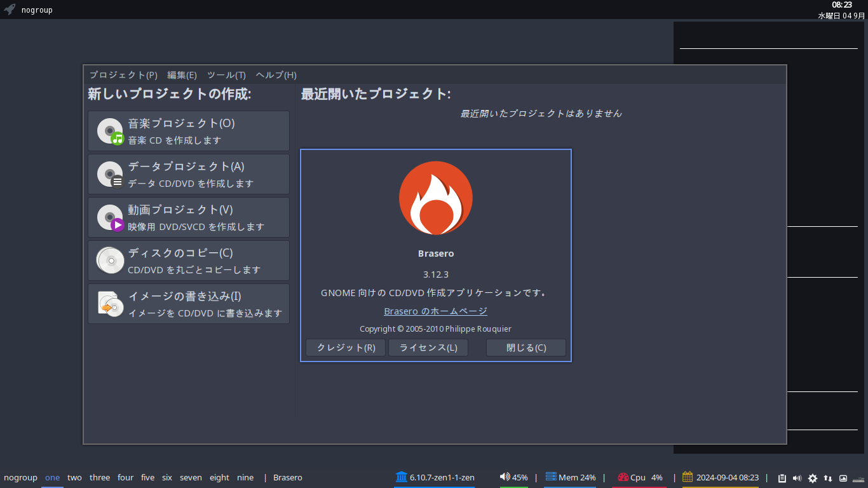Click the ディスクのコピー copy icon
This screenshot has height=488, width=868.
tap(110, 261)
